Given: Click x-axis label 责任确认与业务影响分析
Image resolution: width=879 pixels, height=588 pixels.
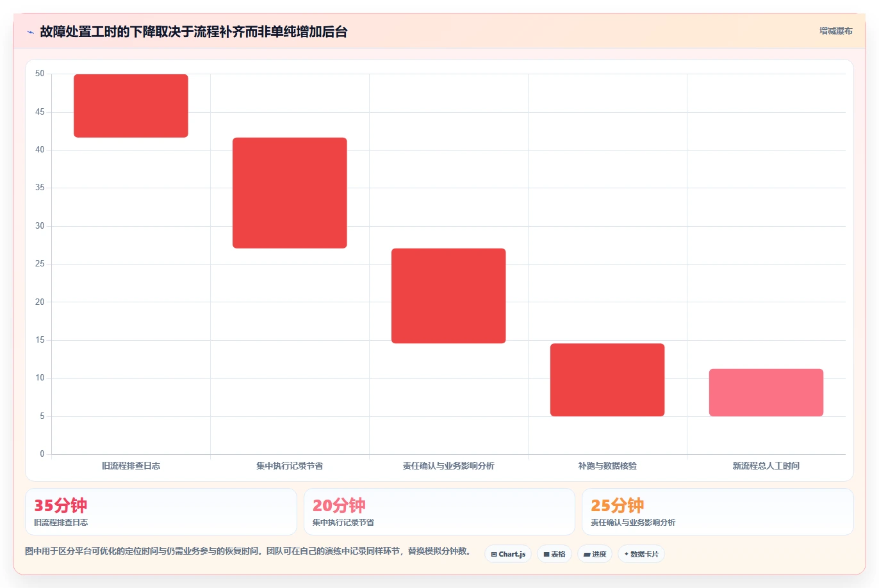Looking at the screenshot, I should [x=448, y=466].
